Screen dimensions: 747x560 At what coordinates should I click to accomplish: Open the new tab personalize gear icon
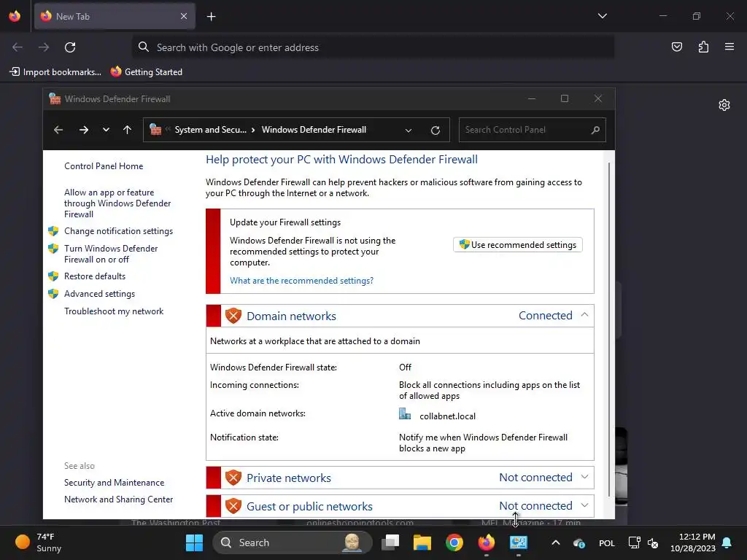[x=724, y=105]
